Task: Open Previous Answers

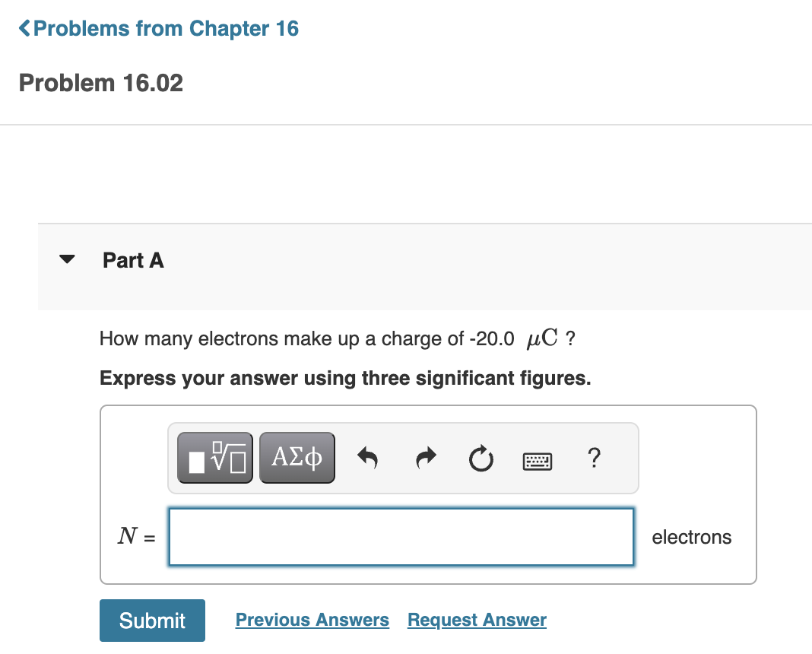Action: (312, 620)
